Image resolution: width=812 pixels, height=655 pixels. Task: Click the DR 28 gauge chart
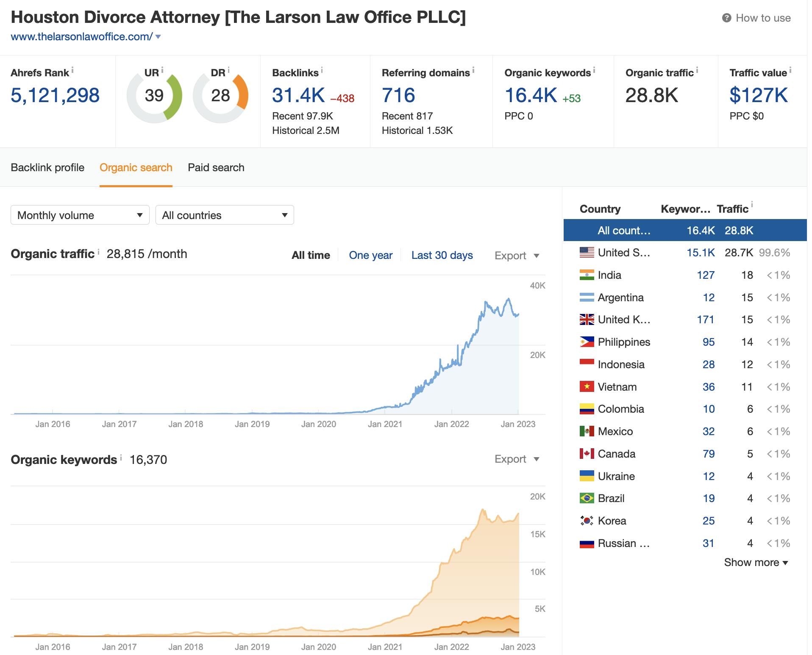[220, 96]
